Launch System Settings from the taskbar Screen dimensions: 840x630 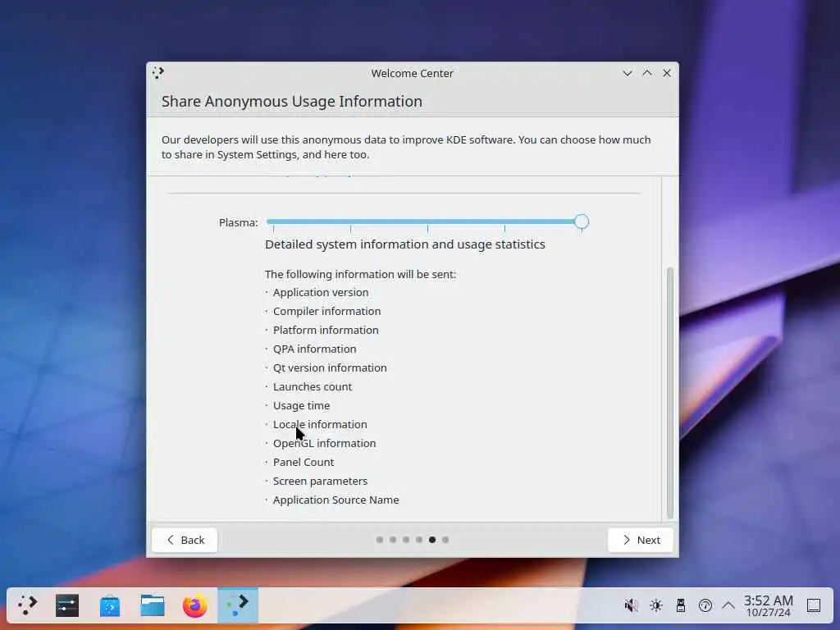click(x=67, y=605)
